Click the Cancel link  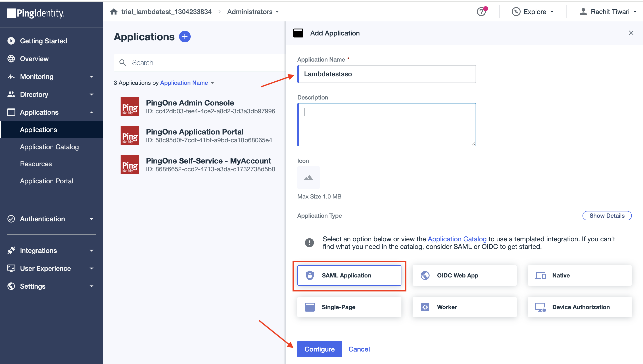[x=359, y=349]
